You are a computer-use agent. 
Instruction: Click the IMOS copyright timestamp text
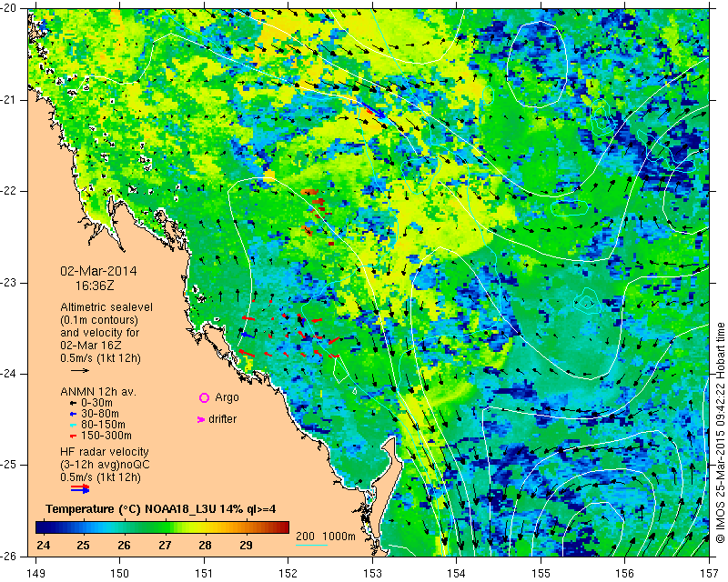tap(720, 433)
